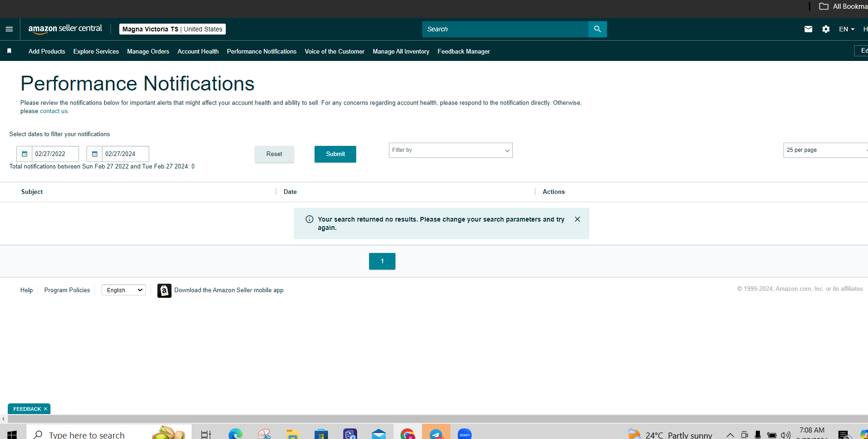Click the start date field 02/27/2022
This screenshot has height=439, width=868.
(55, 154)
